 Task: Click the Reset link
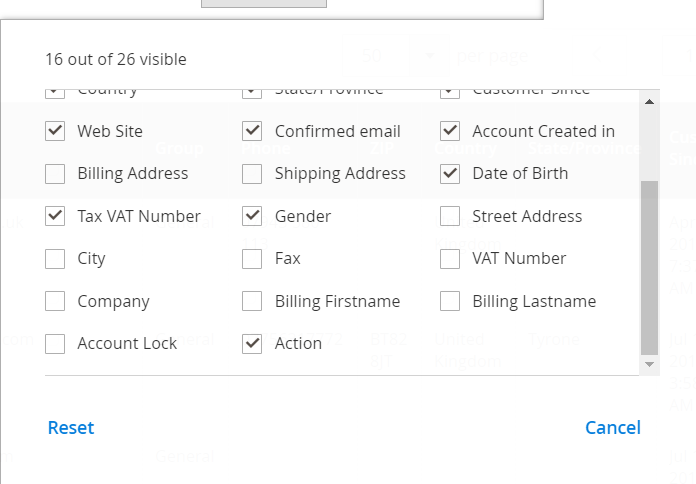coord(71,428)
